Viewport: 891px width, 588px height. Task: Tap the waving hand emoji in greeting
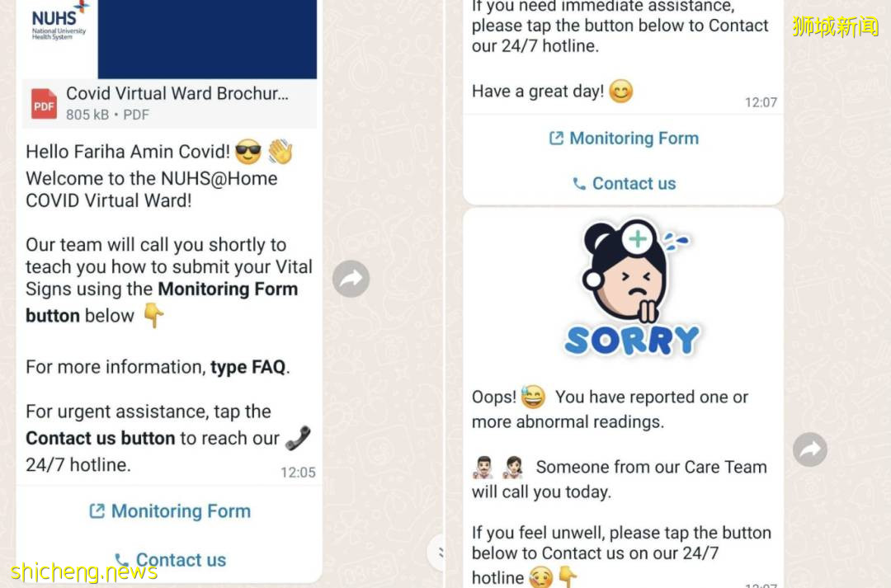(x=280, y=152)
